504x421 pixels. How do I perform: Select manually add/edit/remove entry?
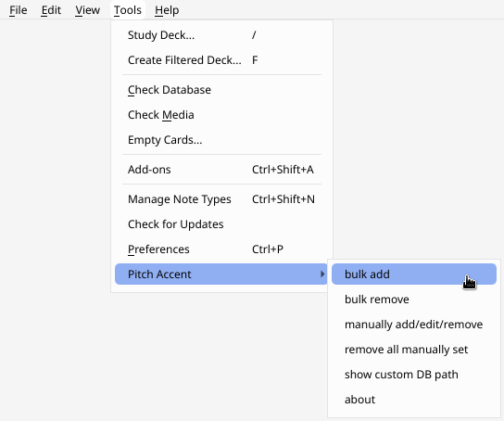tap(414, 325)
